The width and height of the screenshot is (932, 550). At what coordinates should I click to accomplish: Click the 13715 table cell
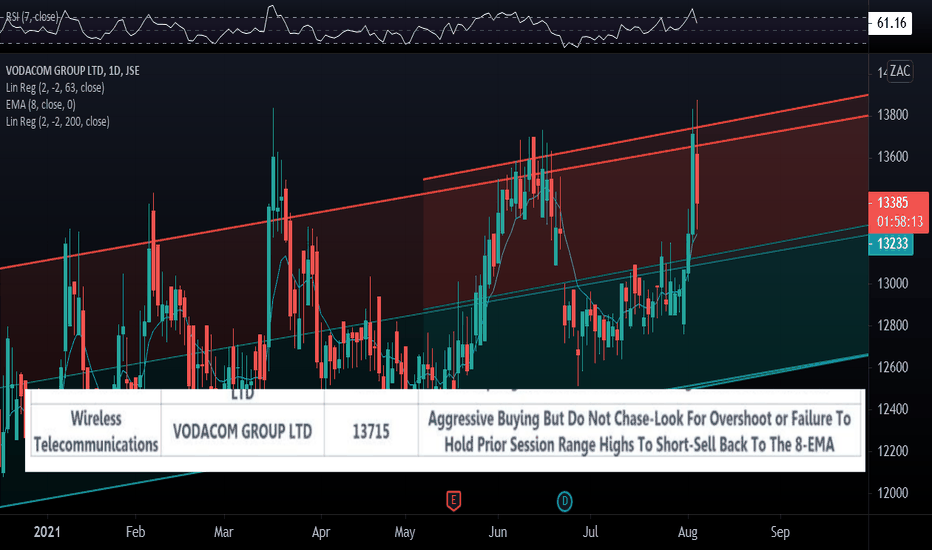point(371,431)
